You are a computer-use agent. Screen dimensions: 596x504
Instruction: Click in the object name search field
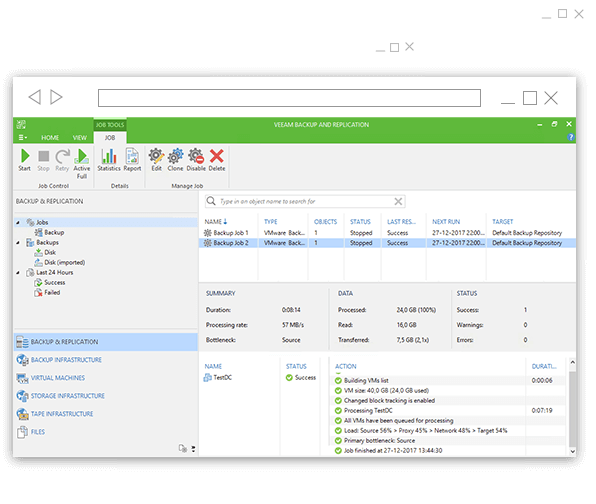point(304,201)
